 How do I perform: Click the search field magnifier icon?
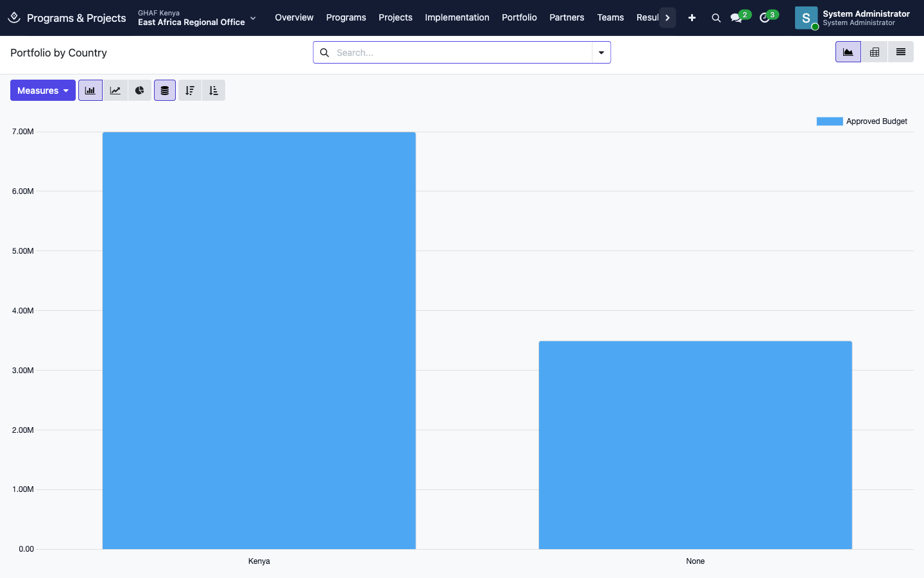coord(325,53)
